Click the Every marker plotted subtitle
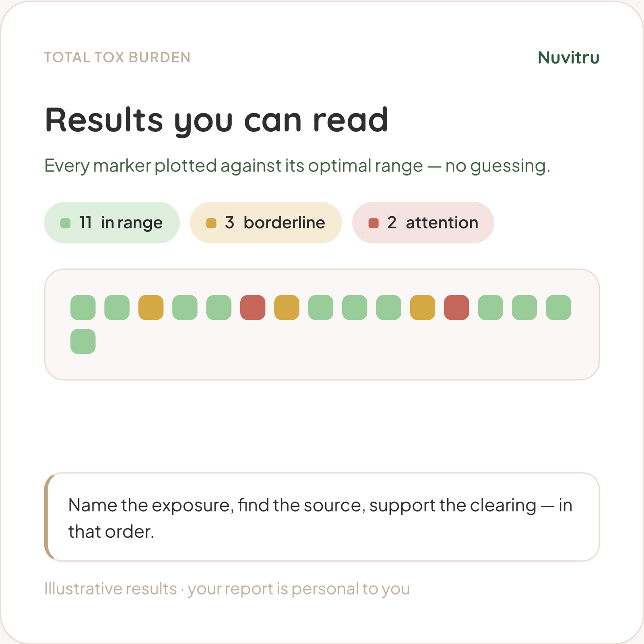 (297, 166)
